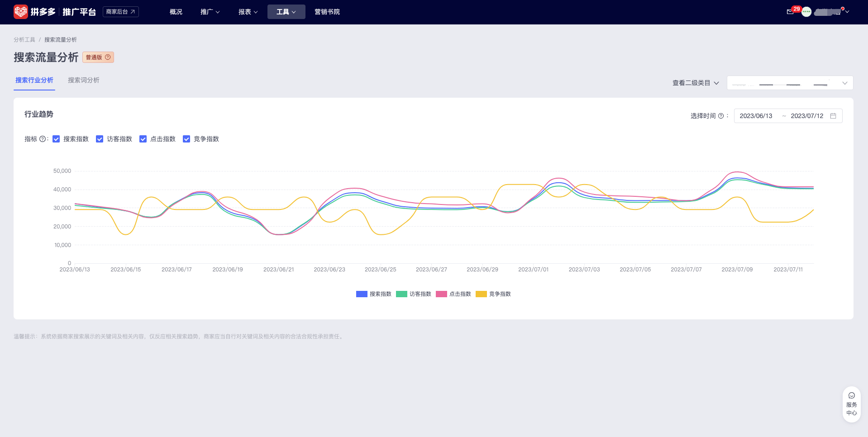Image resolution: width=868 pixels, height=437 pixels.
Task: Toggle 访客指数 green legend swatch
Action: tap(401, 294)
